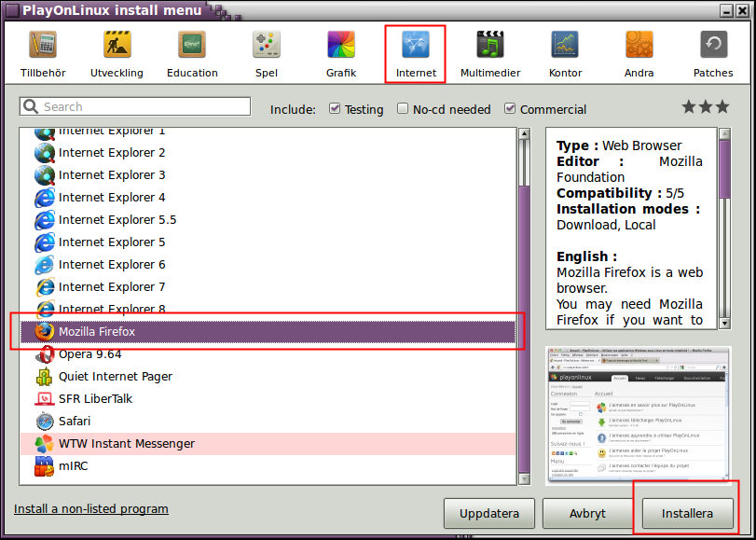
Task: Select Internet Explorer 5 in list
Action: click(268, 242)
